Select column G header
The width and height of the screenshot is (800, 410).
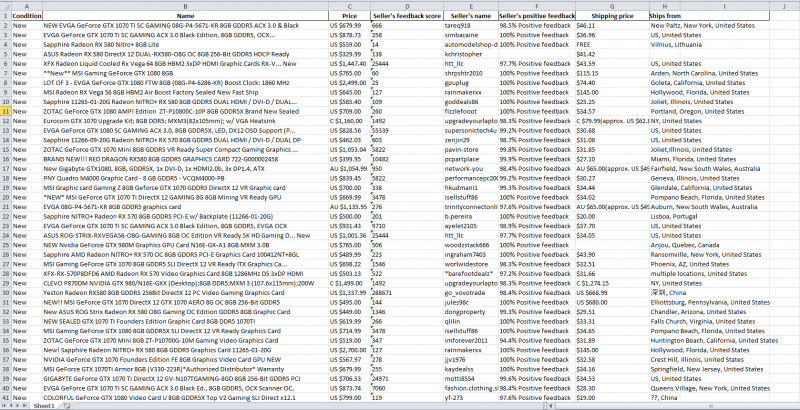tap(612, 6)
